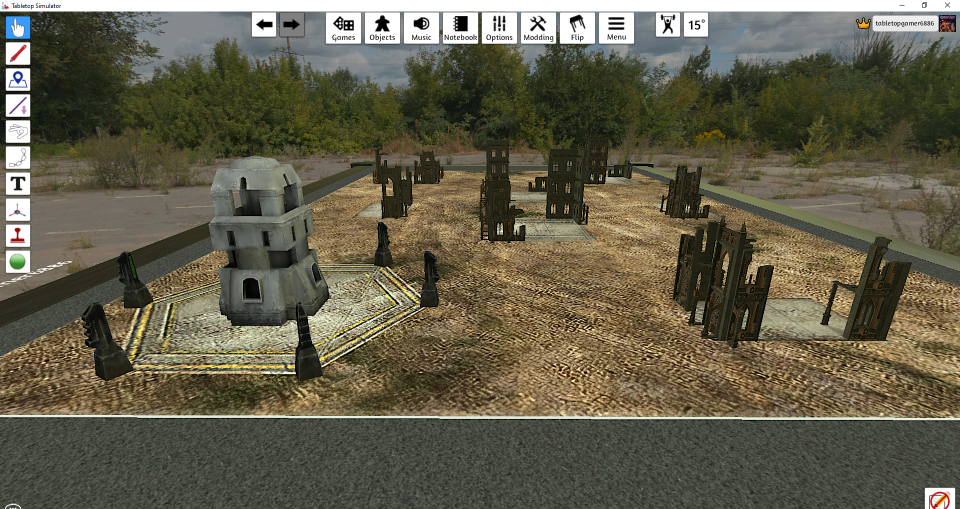Screen dimensions: 960x509
Task: Select the red Stamp tool
Action: pyautogui.click(x=18, y=236)
